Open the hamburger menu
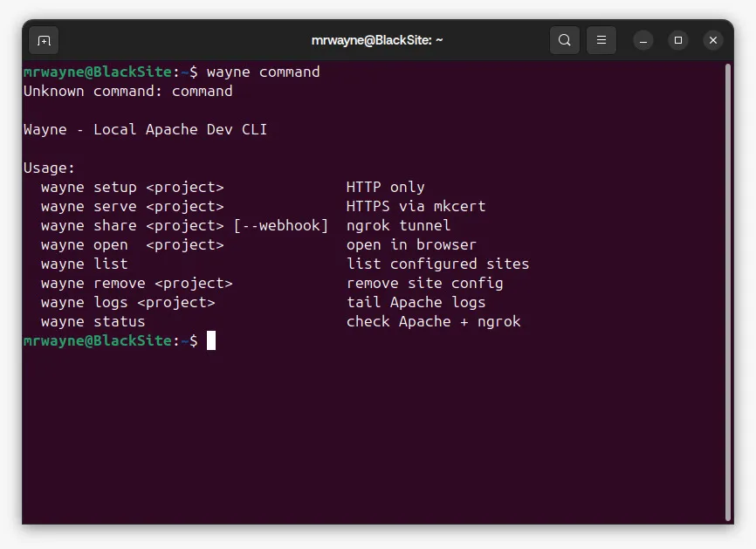The height and width of the screenshot is (549, 756). pos(601,40)
